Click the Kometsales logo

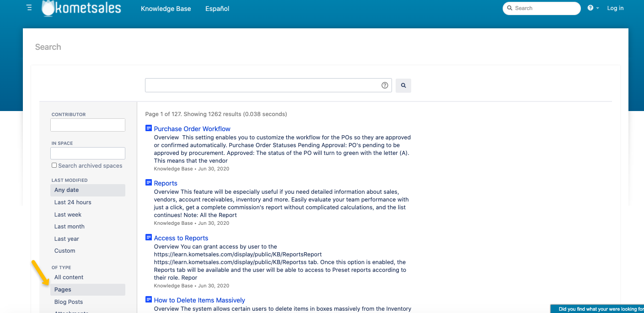(x=81, y=8)
